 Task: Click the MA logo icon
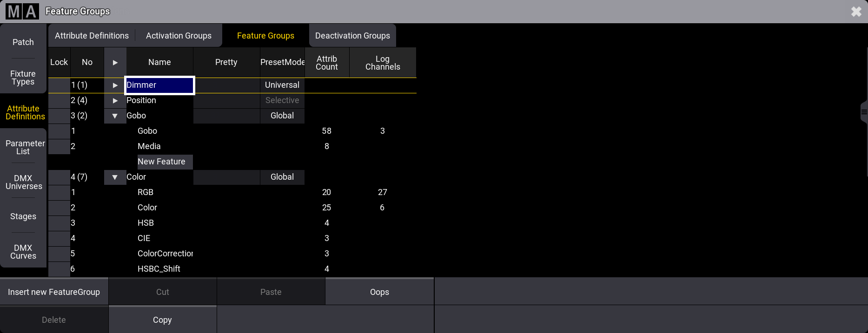[x=22, y=11]
